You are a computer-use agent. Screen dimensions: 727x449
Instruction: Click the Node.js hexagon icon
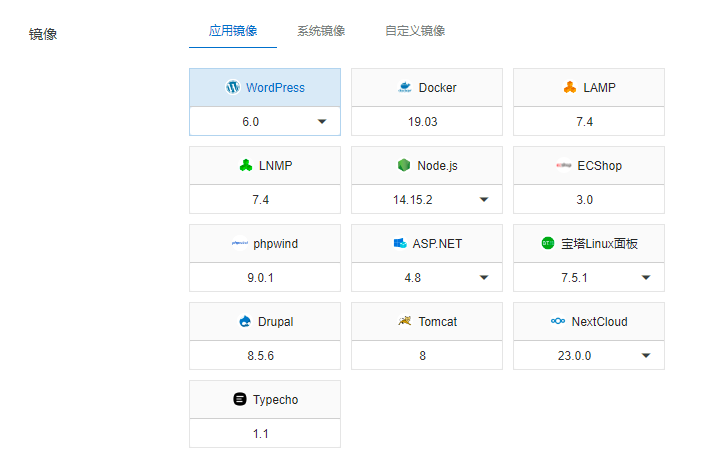point(404,165)
